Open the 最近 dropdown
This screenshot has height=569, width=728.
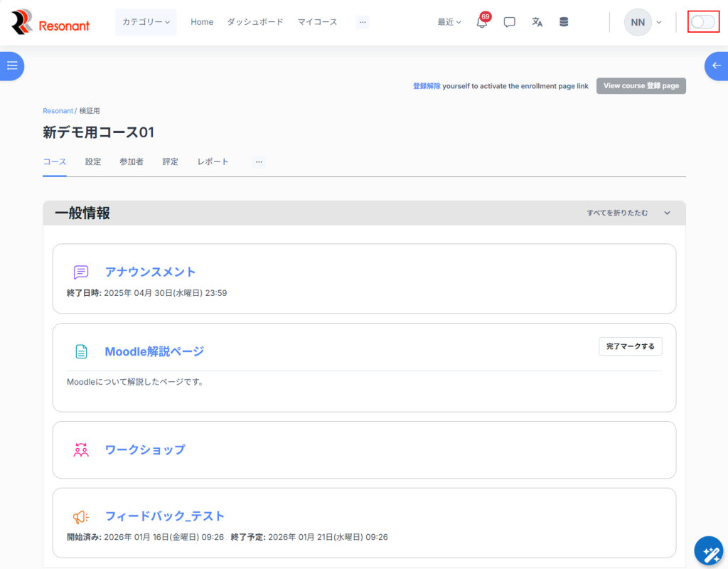[x=449, y=22]
